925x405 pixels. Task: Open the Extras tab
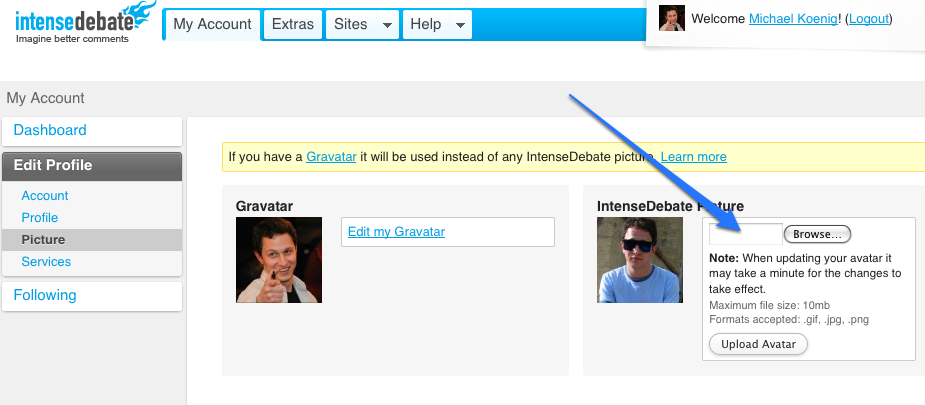tap(292, 24)
